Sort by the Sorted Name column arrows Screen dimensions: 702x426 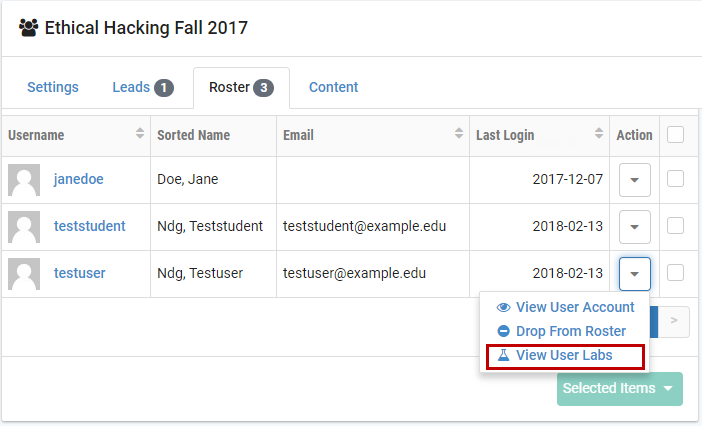[x=266, y=134]
